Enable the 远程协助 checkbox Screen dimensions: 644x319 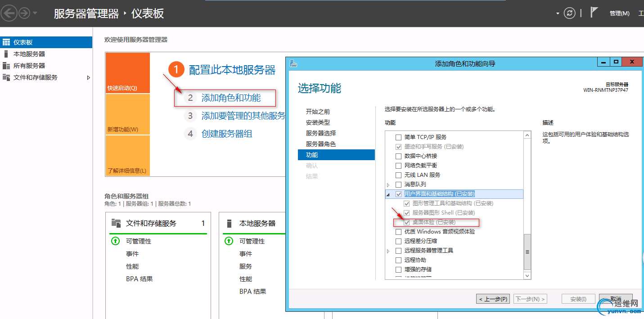tap(398, 260)
